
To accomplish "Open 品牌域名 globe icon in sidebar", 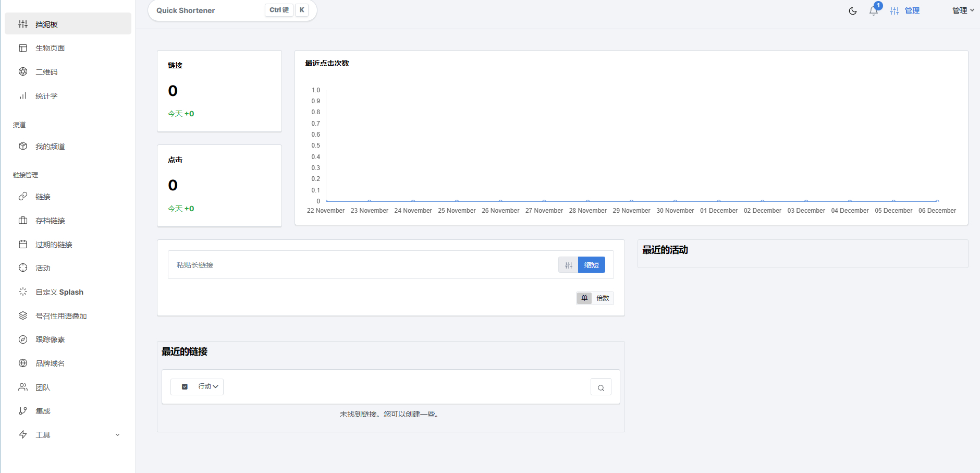I will coord(23,363).
